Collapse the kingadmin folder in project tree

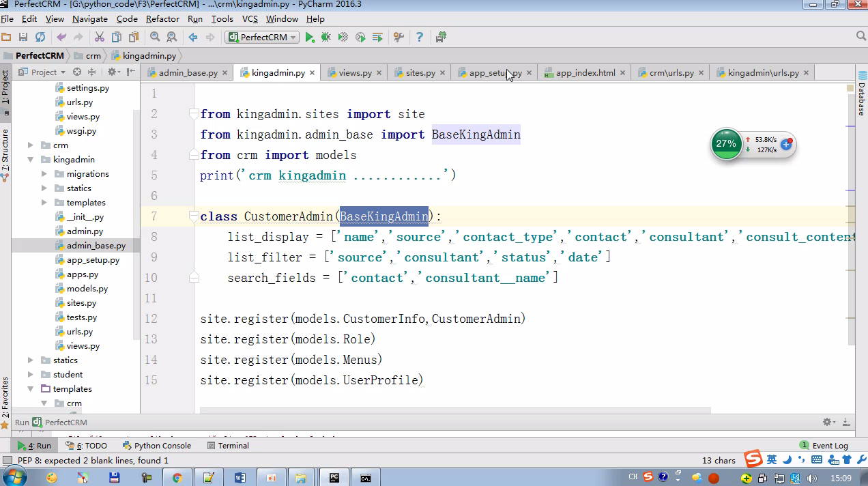tap(31, 160)
